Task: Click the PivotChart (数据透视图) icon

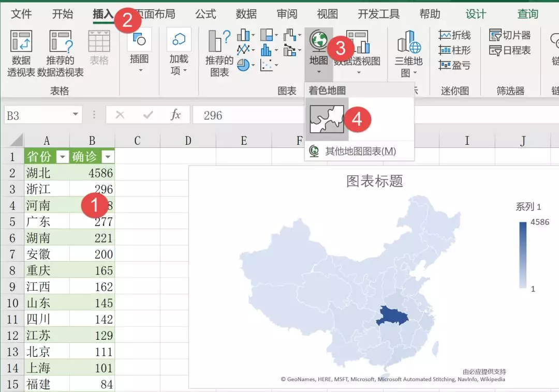Action: click(358, 41)
